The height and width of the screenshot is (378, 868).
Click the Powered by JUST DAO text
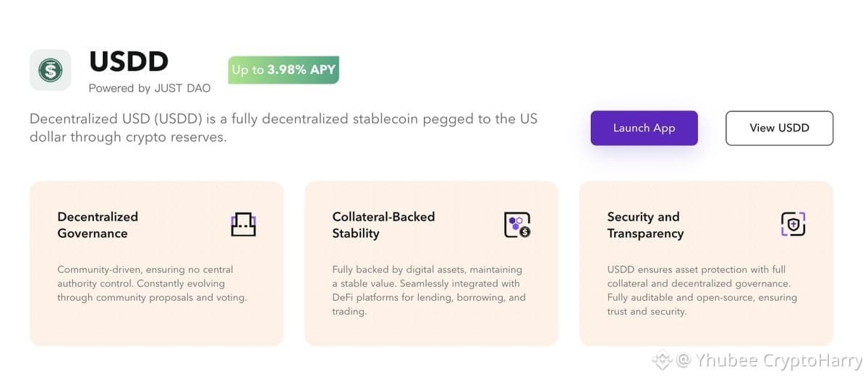(150, 88)
